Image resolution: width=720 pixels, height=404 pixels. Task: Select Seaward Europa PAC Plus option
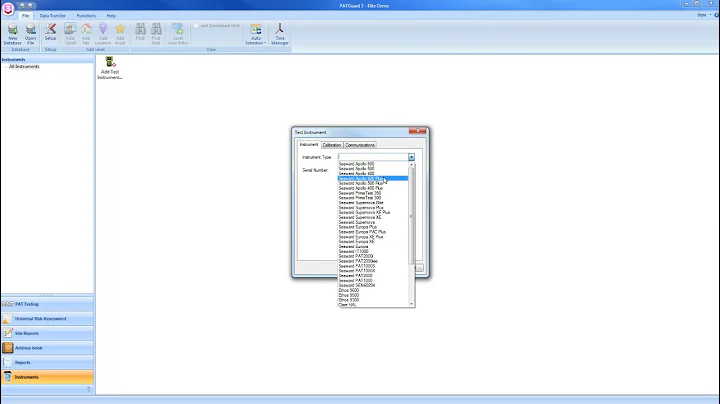[372, 232]
